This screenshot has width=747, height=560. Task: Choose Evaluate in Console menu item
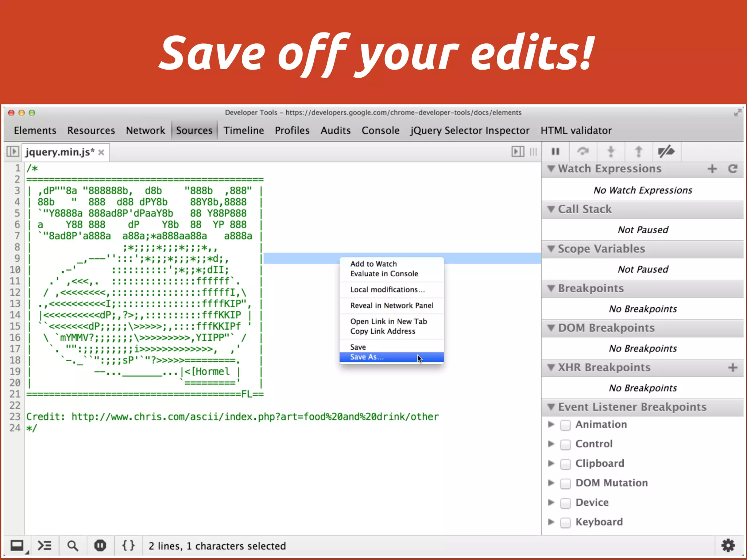coord(392,274)
